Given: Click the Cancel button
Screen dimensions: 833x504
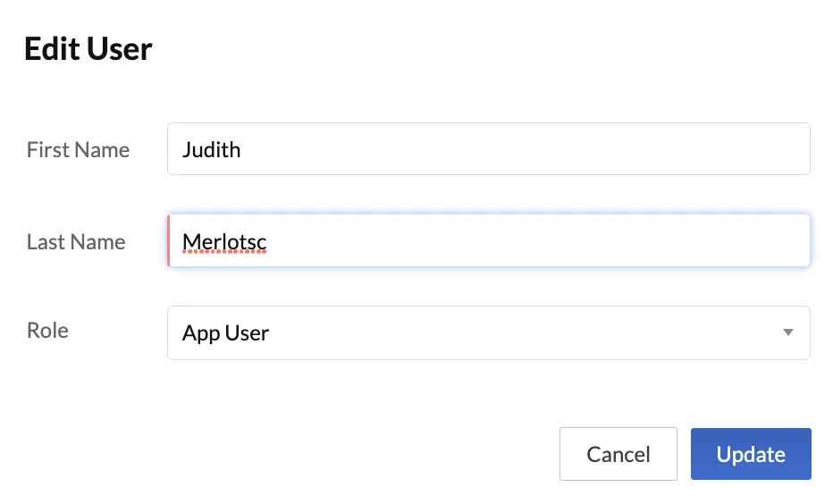Looking at the screenshot, I should [618, 454].
